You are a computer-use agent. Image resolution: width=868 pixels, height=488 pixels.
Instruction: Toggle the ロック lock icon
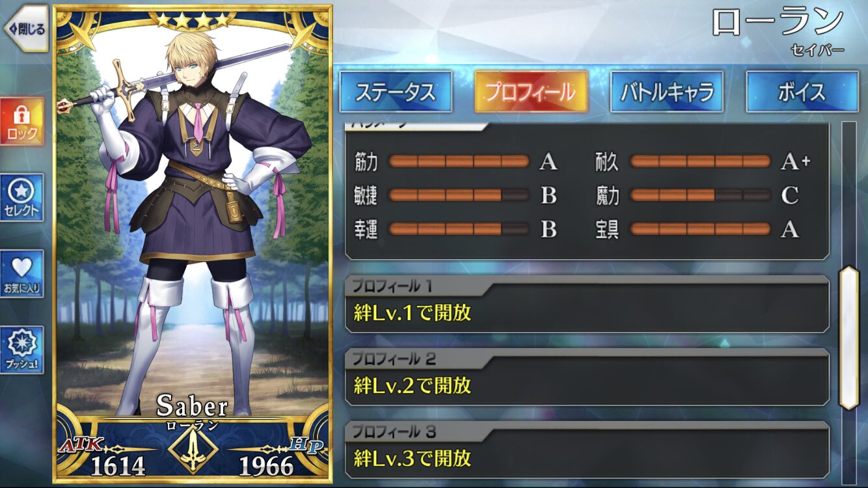click(x=22, y=122)
